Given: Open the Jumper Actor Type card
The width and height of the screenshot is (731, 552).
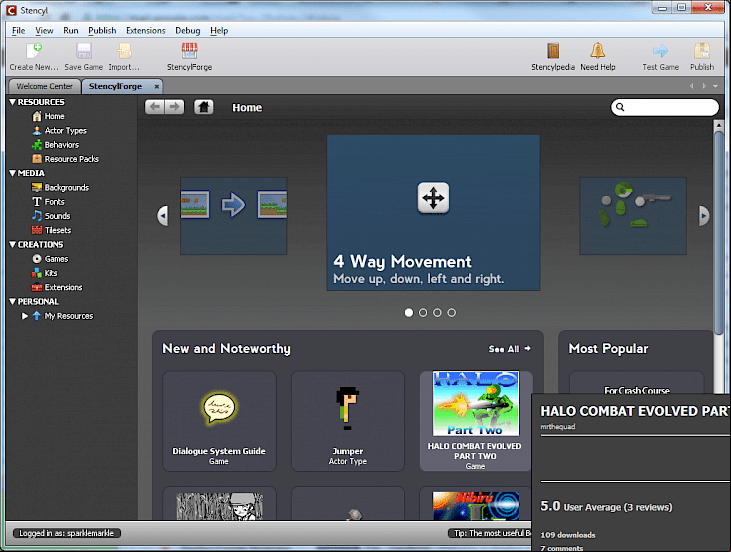Looking at the screenshot, I should pyautogui.click(x=348, y=421).
